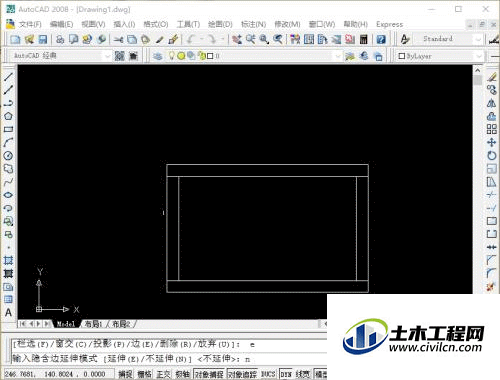Click the Hatch tool icon
Viewport: 500px width, 380px height.
tap(8, 261)
